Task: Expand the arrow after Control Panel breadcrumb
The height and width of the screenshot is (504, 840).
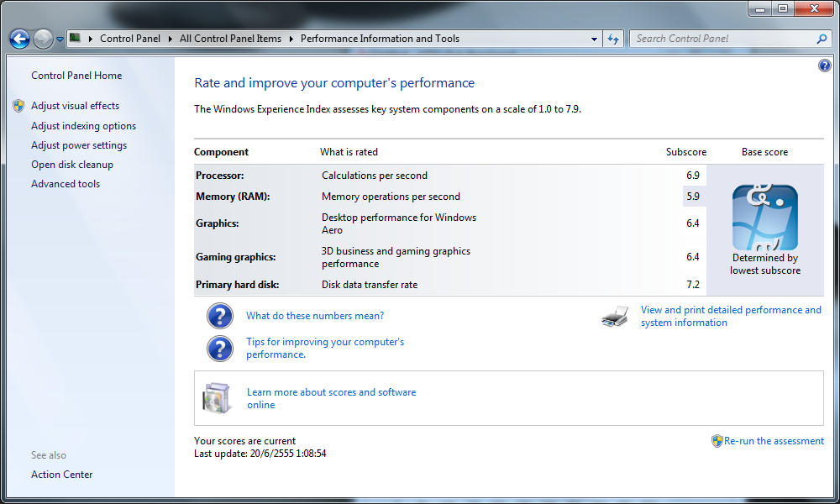Action: [171, 39]
